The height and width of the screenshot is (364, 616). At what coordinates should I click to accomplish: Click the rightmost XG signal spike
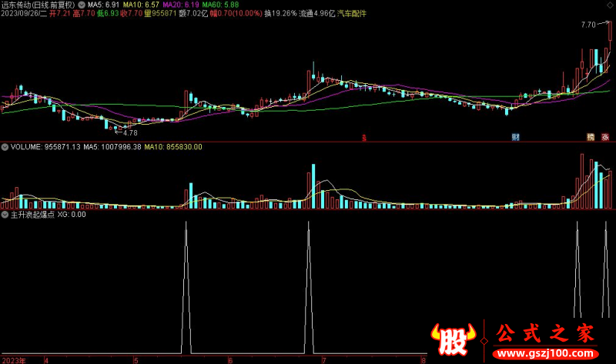pos(605,269)
